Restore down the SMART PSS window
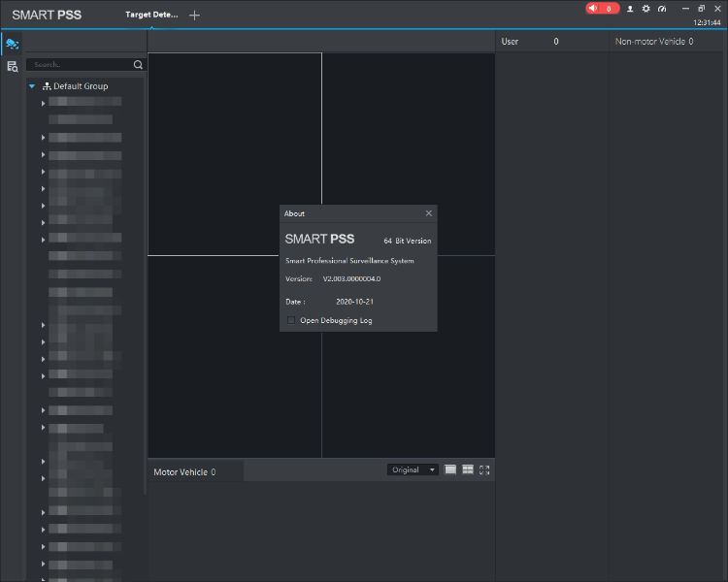 (701, 9)
